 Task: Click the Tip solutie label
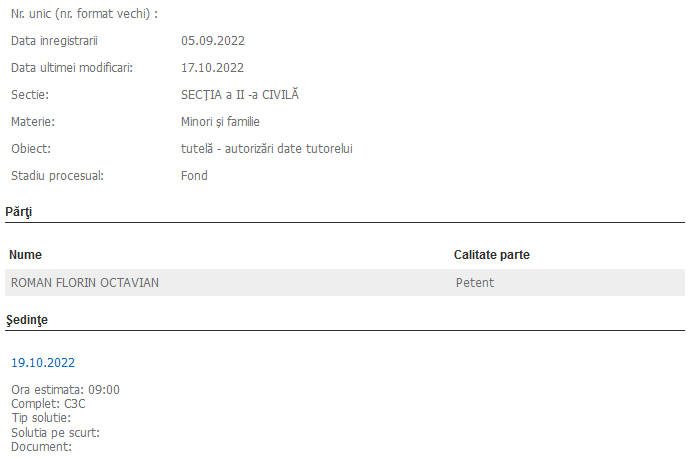tap(40, 418)
